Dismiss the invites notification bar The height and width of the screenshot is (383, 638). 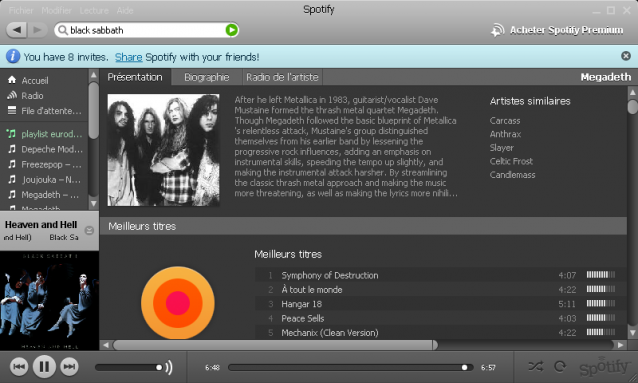point(626,56)
